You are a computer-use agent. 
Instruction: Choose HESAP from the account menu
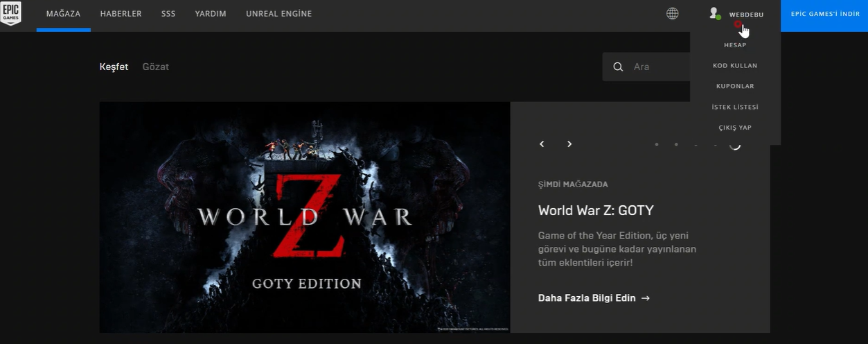click(735, 45)
